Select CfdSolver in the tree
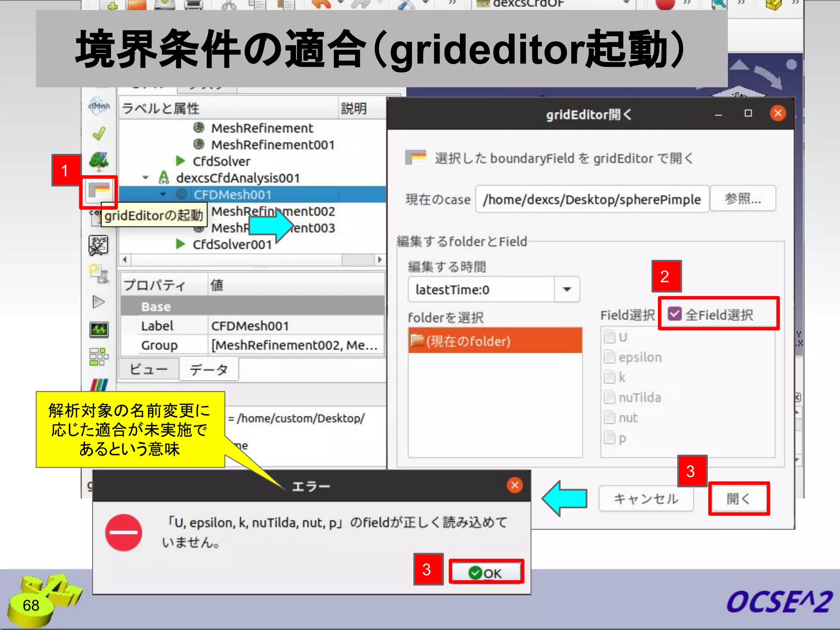 tap(221, 161)
